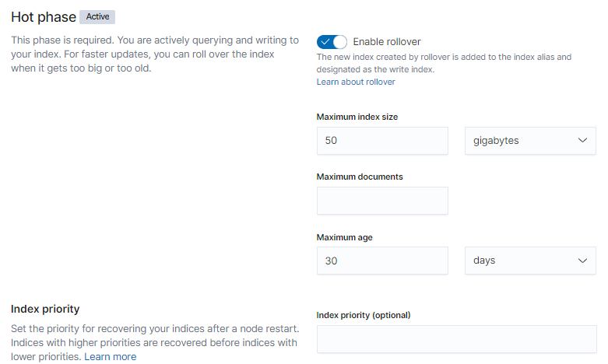608x364 pixels.
Task: Focus the Index priority (optional) input
Action: click(456, 339)
